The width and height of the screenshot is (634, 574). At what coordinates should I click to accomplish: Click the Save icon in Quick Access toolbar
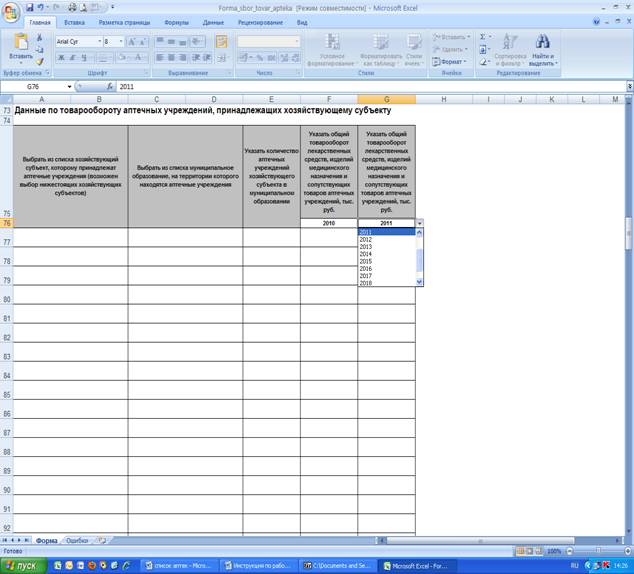tap(30, 7)
